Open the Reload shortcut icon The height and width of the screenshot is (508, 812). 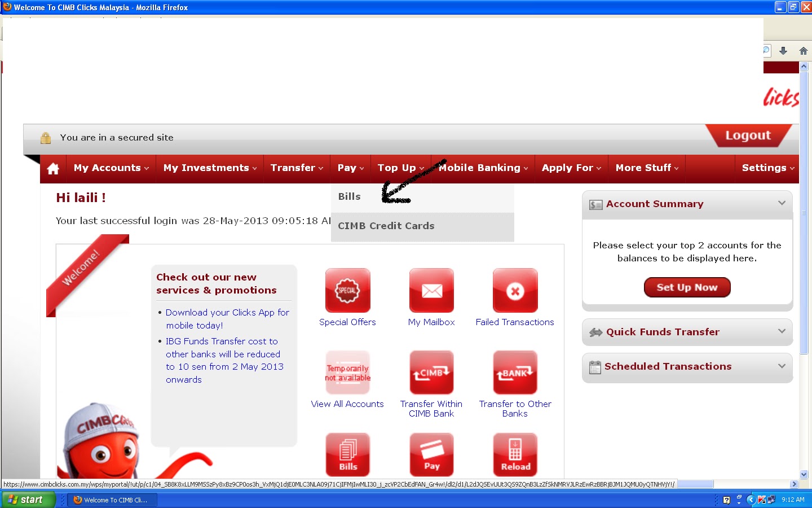click(x=515, y=455)
